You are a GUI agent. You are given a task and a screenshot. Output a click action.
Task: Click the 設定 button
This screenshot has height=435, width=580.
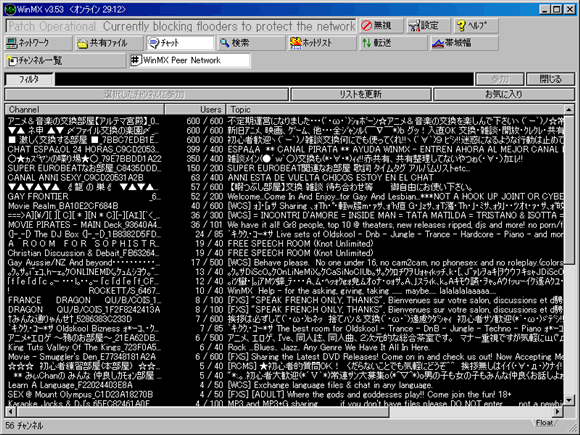tap(429, 26)
